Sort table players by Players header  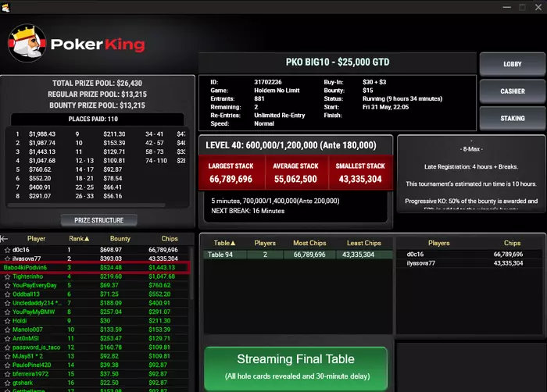click(439, 243)
